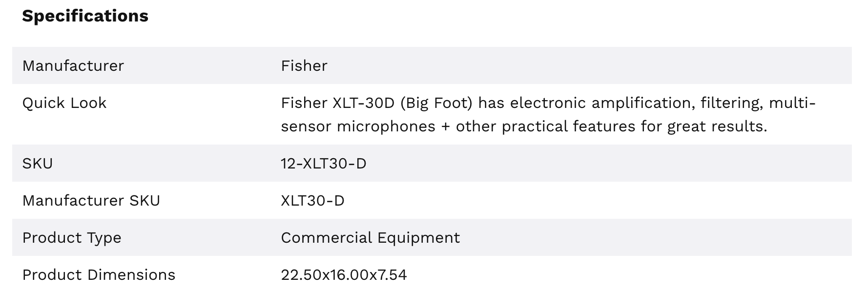Click the Manufacturer SKU label

91,201
